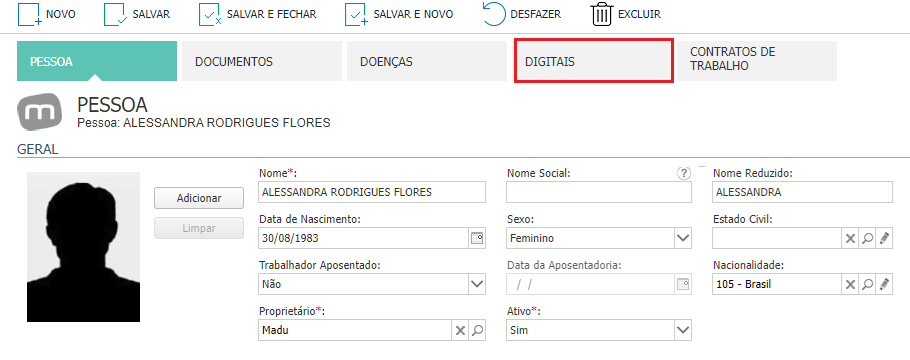This screenshot has width=910, height=360.
Task: Click into the Nome Social field
Action: click(599, 192)
